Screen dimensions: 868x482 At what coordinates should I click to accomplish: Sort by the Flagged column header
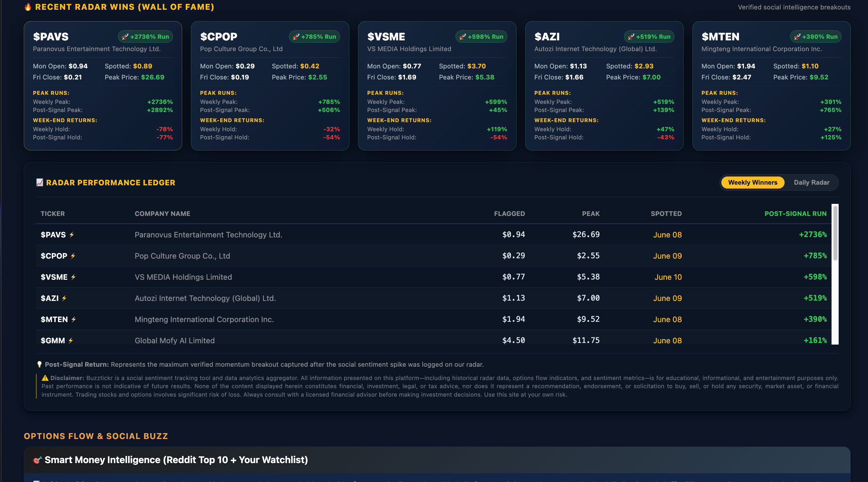pyautogui.click(x=509, y=214)
